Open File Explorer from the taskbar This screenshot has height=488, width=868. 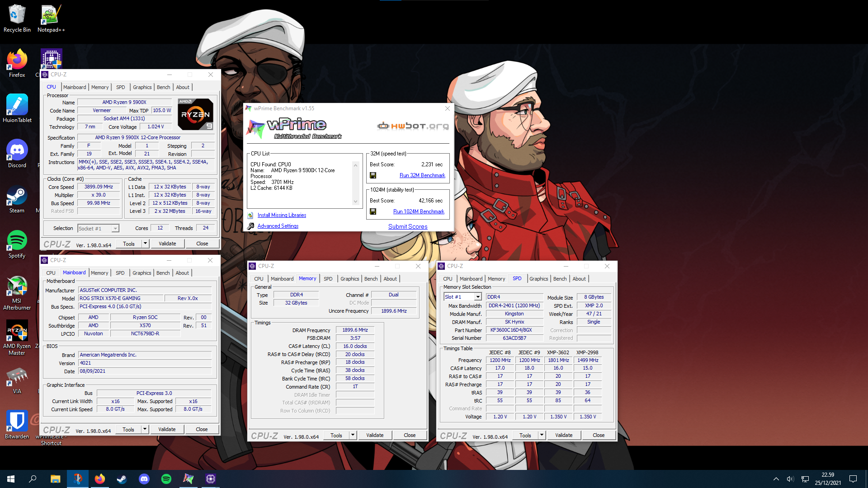point(55,479)
